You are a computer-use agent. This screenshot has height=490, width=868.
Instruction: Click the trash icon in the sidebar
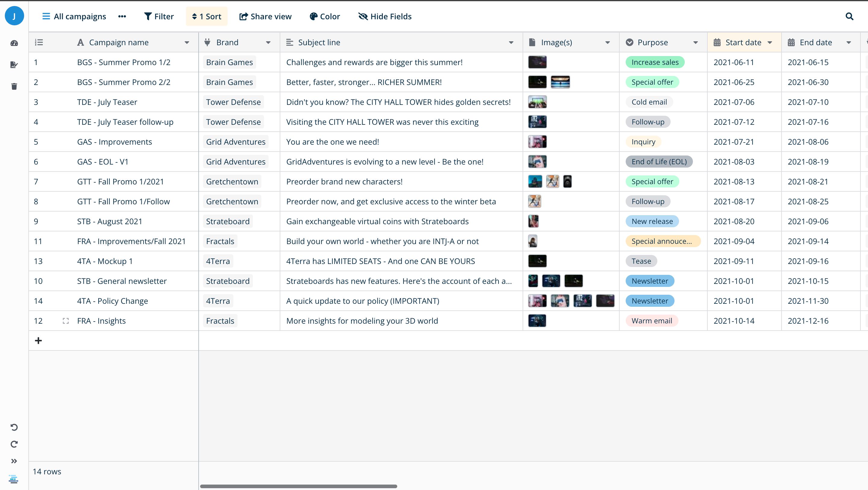(14, 86)
